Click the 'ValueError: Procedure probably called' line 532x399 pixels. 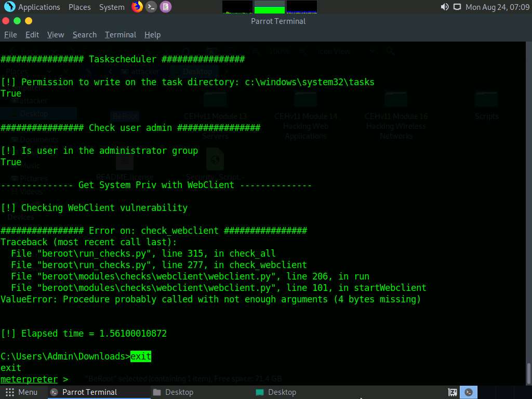click(211, 299)
